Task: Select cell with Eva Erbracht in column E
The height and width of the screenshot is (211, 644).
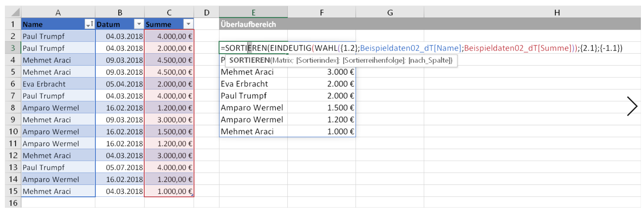Action: click(253, 84)
